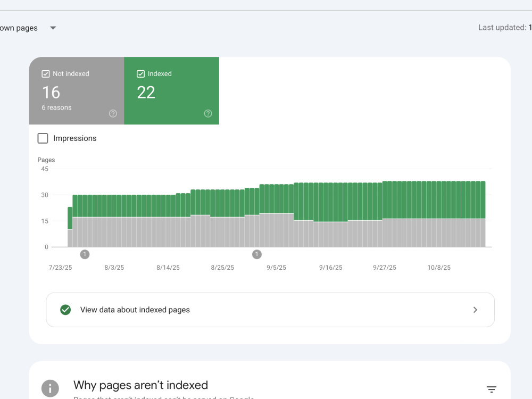Select the green Indexed card
This screenshot has height=399, width=532.
(172, 90)
